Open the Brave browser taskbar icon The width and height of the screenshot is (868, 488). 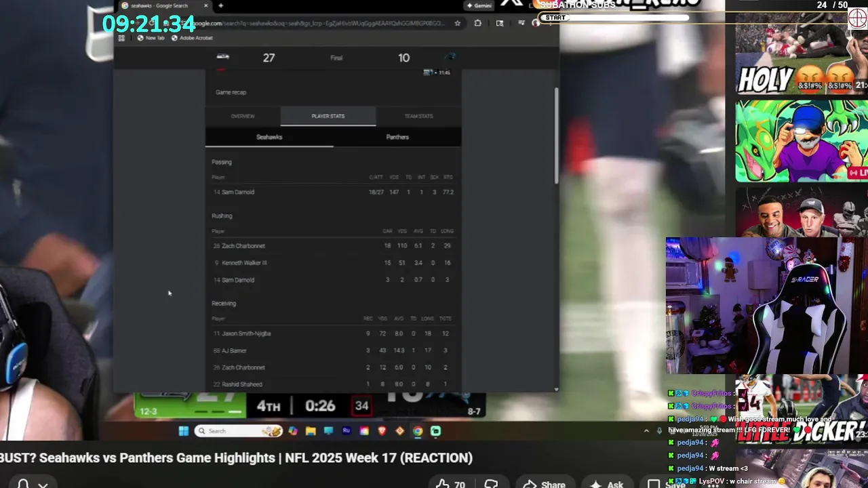(x=382, y=431)
